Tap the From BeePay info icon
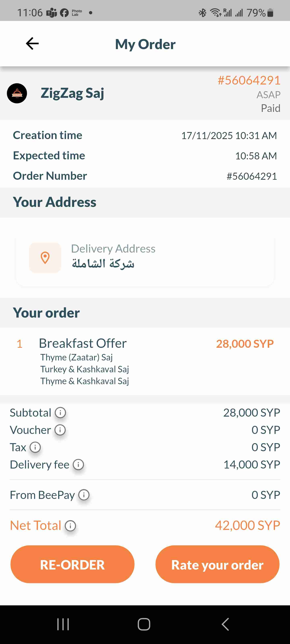The image size is (290, 644). pos(84,495)
